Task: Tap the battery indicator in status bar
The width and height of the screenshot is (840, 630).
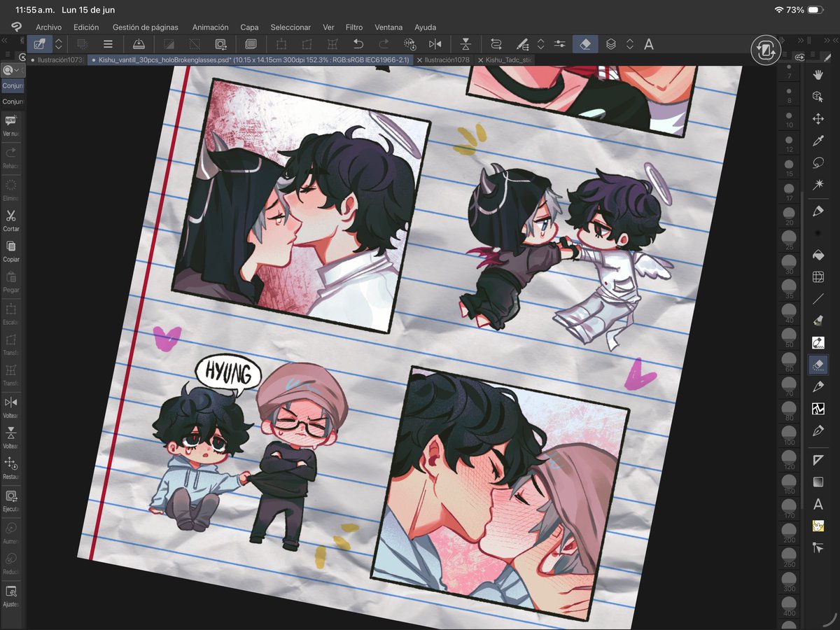Action: [x=815, y=10]
